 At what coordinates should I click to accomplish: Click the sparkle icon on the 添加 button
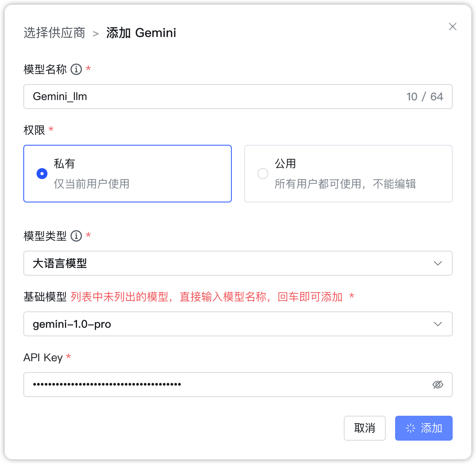pos(410,428)
